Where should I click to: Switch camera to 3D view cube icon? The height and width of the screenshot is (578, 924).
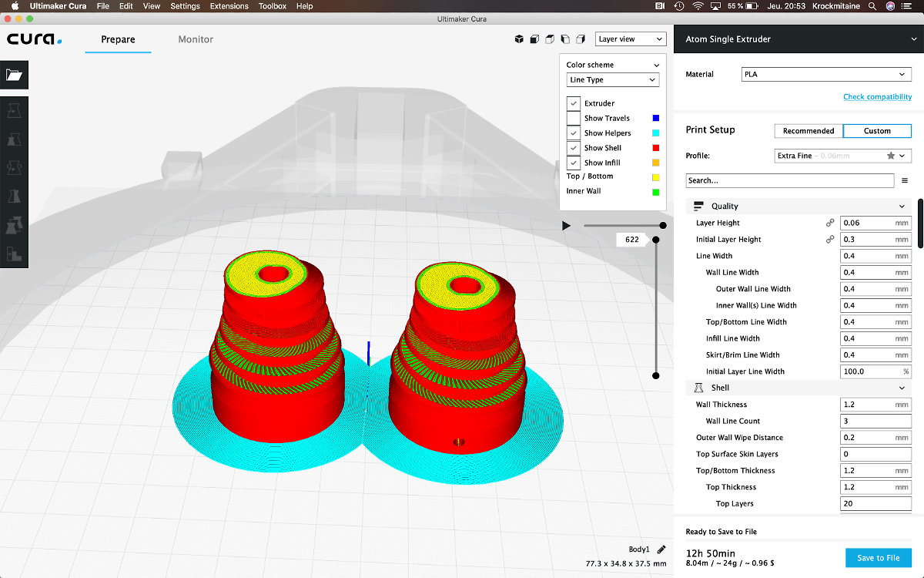[520, 39]
